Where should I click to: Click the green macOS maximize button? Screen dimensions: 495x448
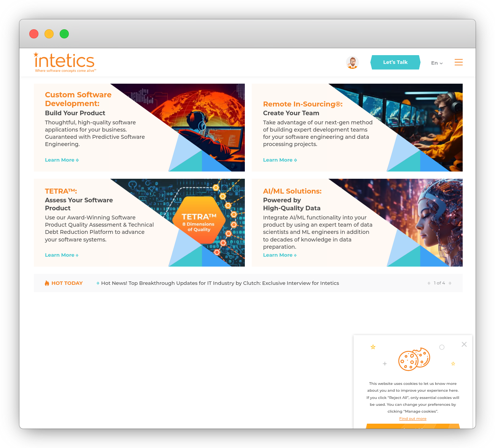[x=64, y=34]
